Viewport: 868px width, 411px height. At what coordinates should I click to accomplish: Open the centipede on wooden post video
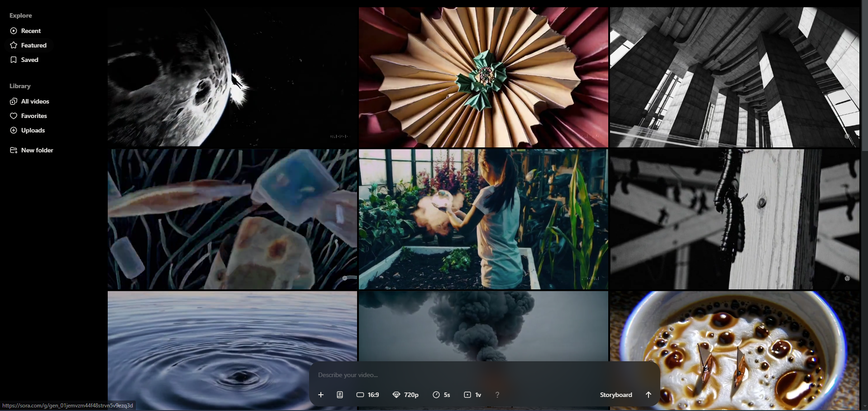[734, 219]
